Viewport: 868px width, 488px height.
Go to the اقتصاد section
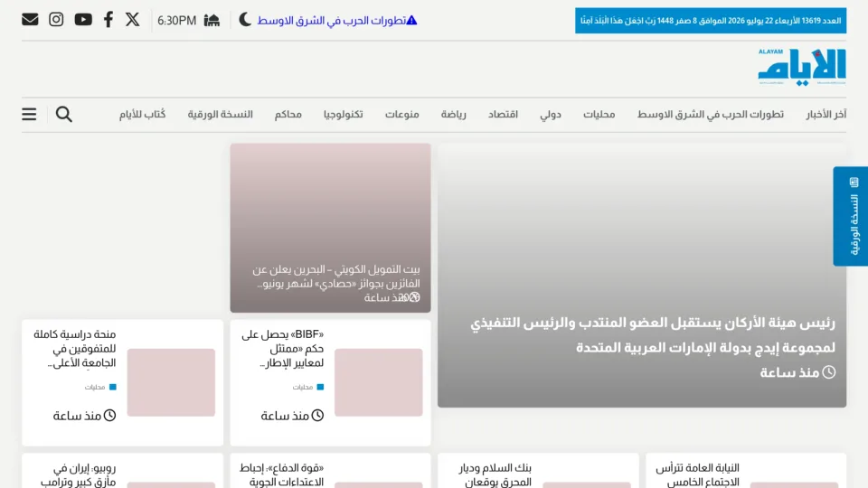point(503,115)
